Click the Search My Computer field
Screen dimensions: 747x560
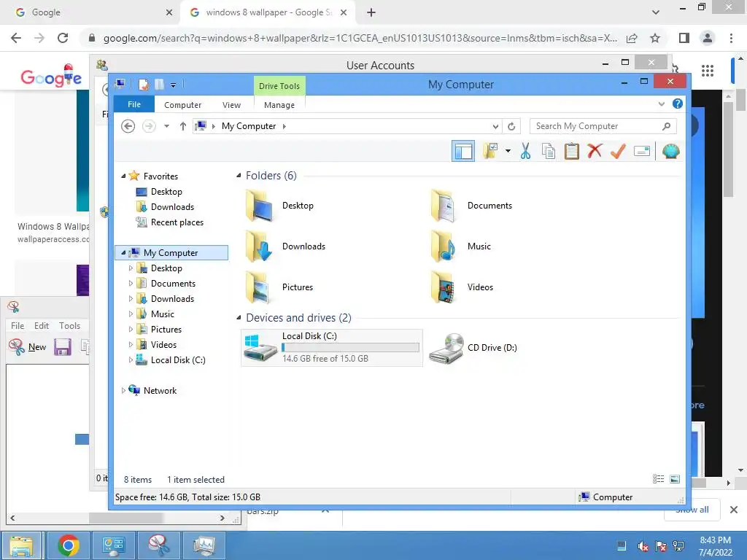(x=603, y=126)
